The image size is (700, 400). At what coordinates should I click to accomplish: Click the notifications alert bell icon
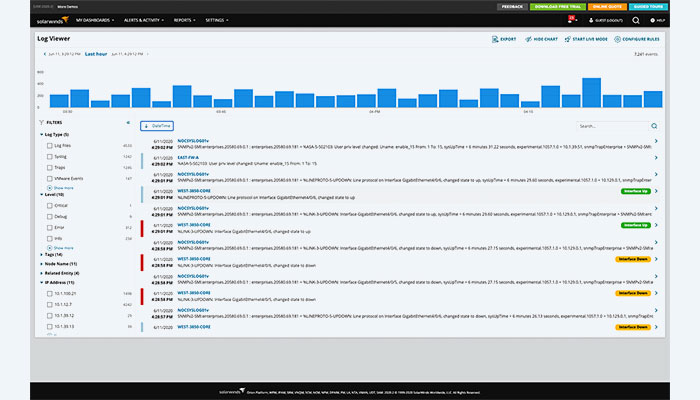pos(571,19)
